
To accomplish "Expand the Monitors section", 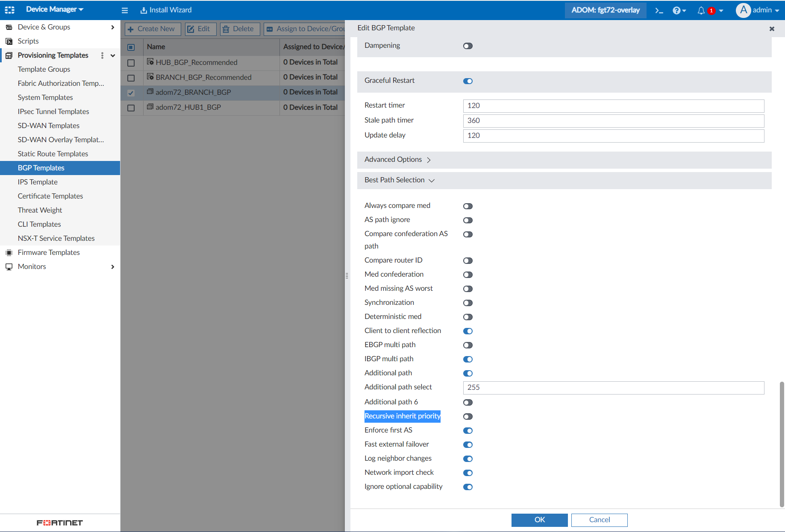I will (x=113, y=267).
